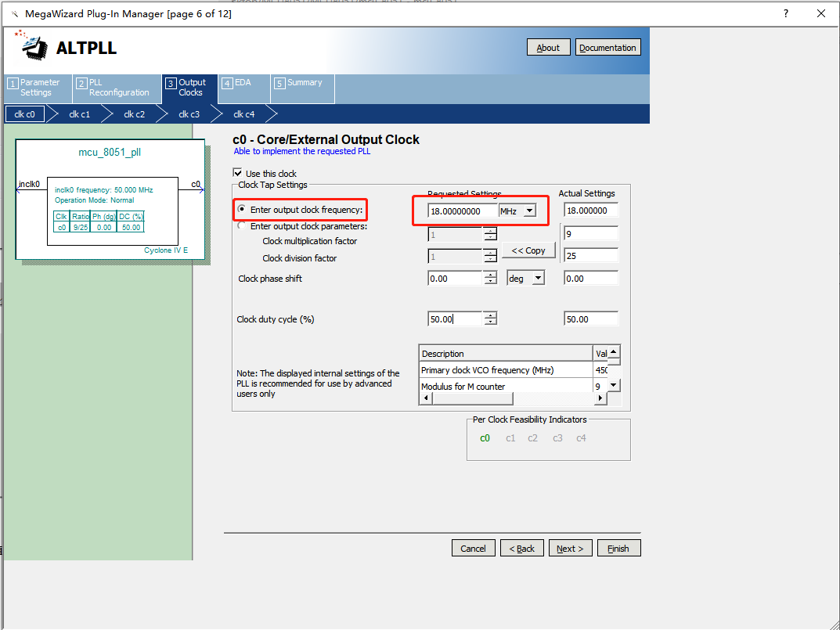Screen dimensions: 840x630
Task: Click the description table horizontal scrollbar thumb
Action: click(473, 398)
